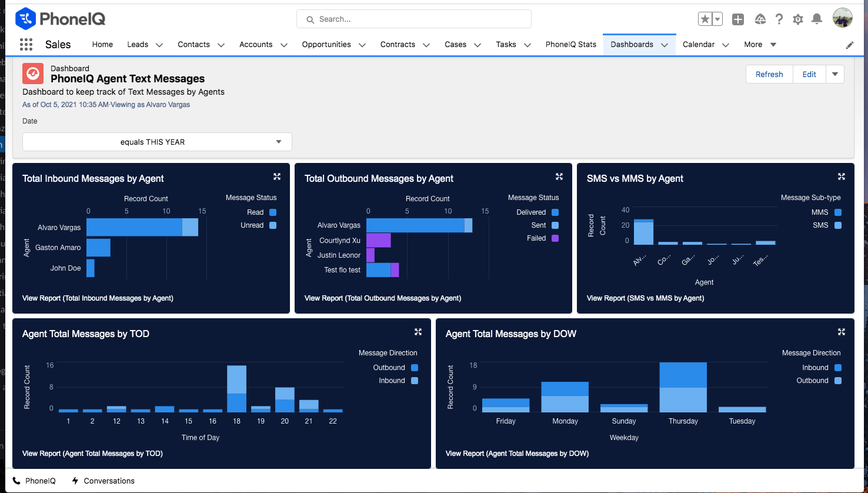Click the pencil icon to edit navigation
The height and width of the screenshot is (493, 868).
(850, 45)
